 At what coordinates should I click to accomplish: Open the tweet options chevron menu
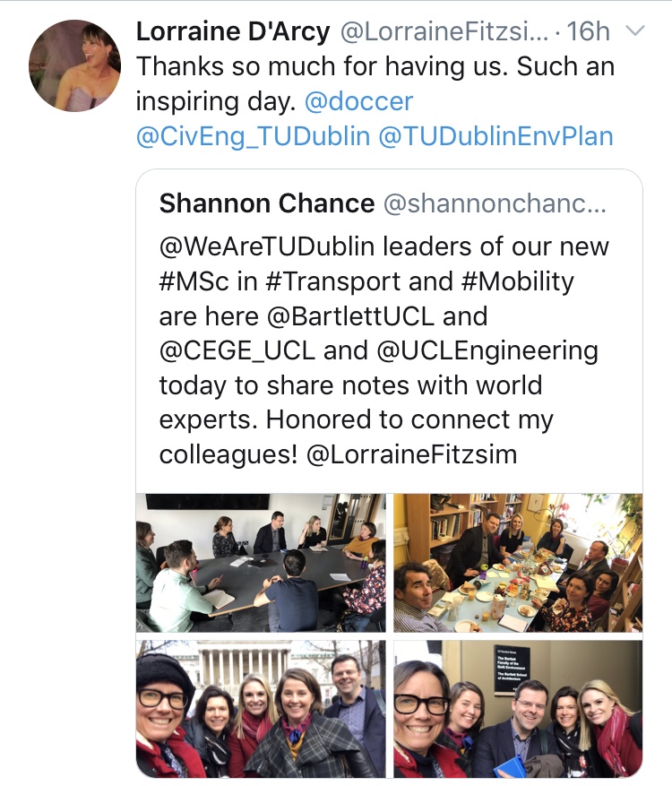pyautogui.click(x=634, y=32)
